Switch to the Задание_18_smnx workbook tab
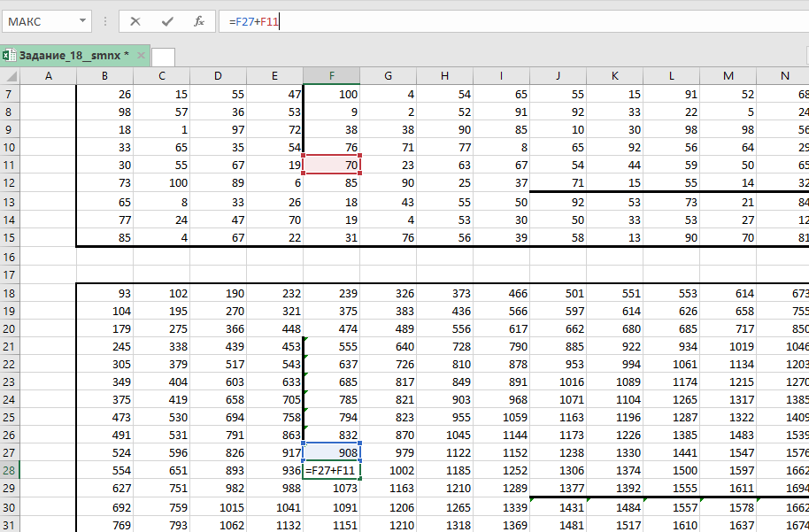This screenshot has width=809, height=532. pos(69,56)
